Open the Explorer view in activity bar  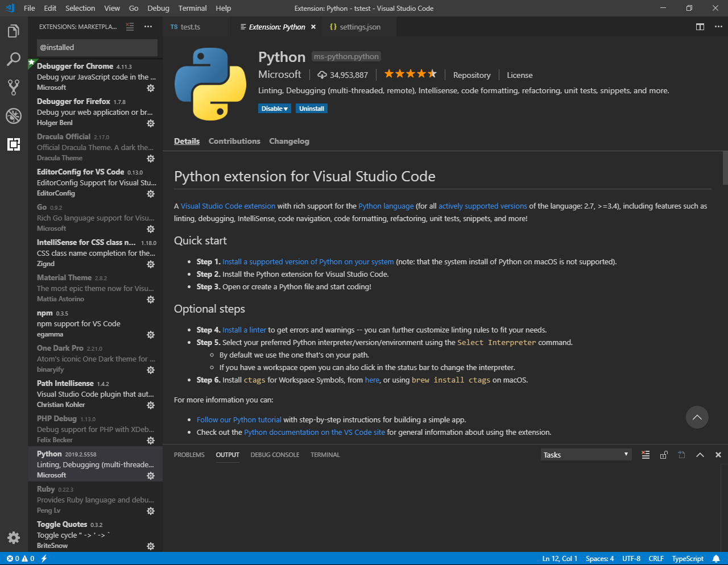coord(14,31)
